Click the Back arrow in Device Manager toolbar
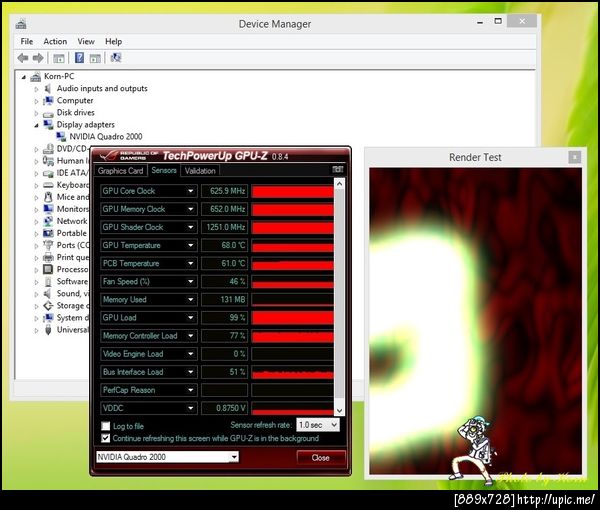Viewport: 600px width, 510px height. [23, 58]
